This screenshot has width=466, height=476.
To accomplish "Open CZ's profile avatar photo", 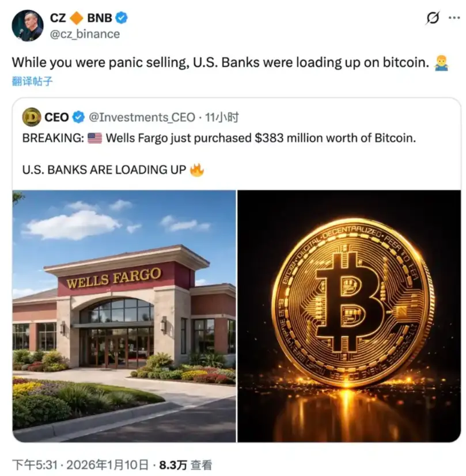I will tap(27, 25).
